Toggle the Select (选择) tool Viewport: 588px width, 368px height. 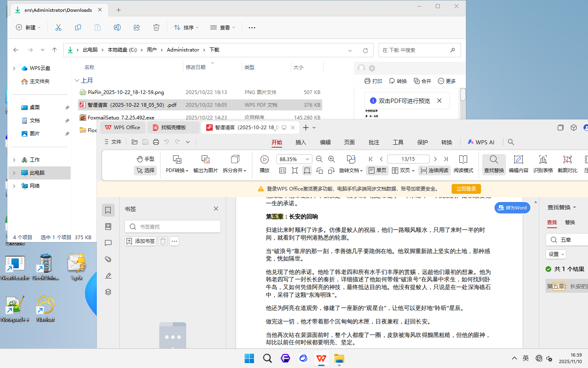(145, 170)
